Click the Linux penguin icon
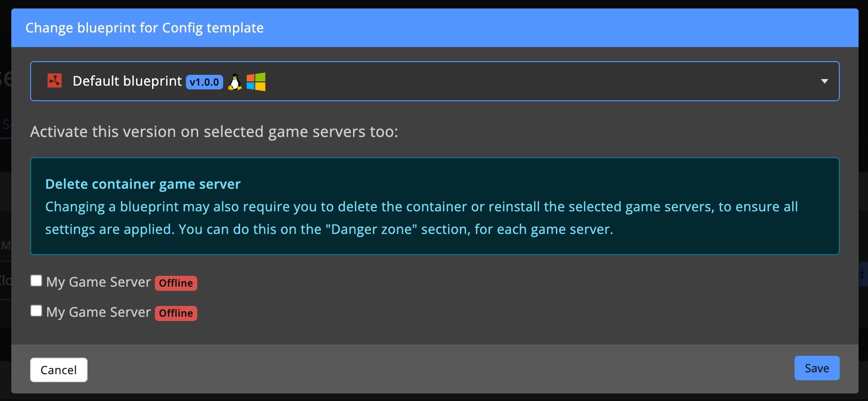 pyautogui.click(x=235, y=82)
